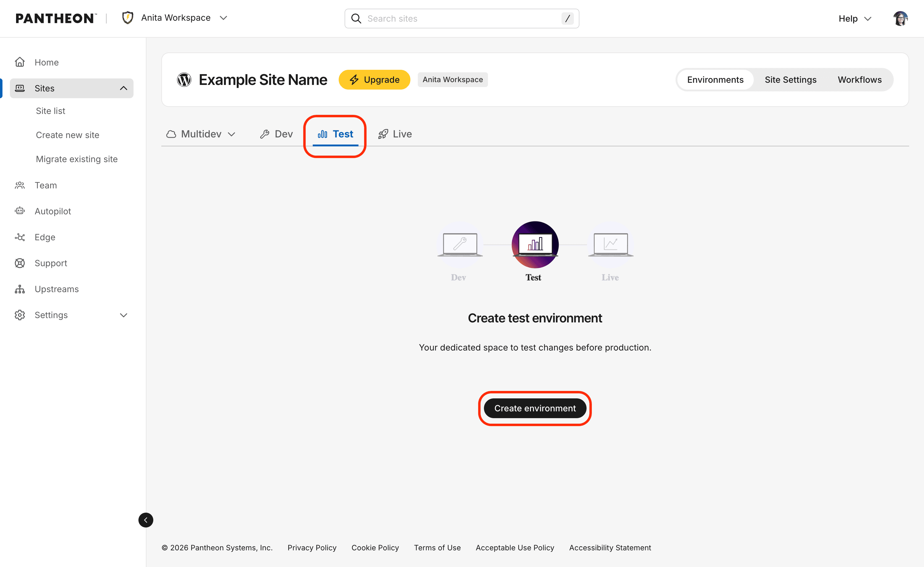Click the Team people icon

click(x=20, y=185)
